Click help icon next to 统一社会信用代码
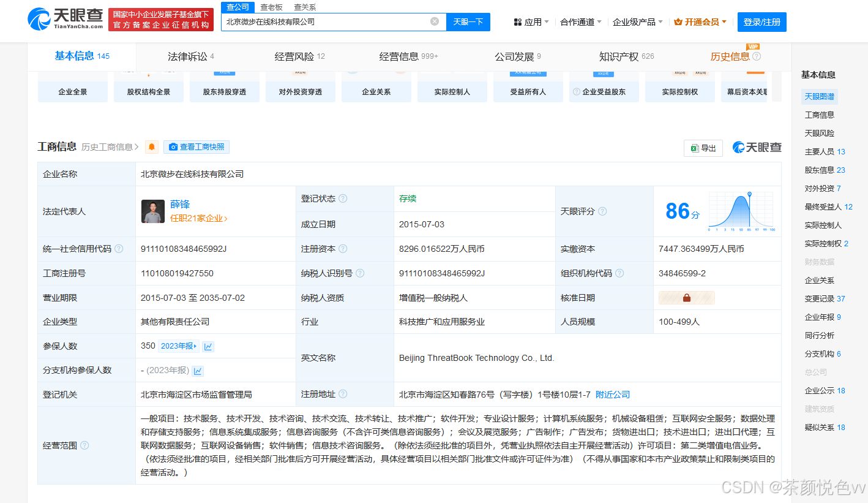 coord(119,249)
